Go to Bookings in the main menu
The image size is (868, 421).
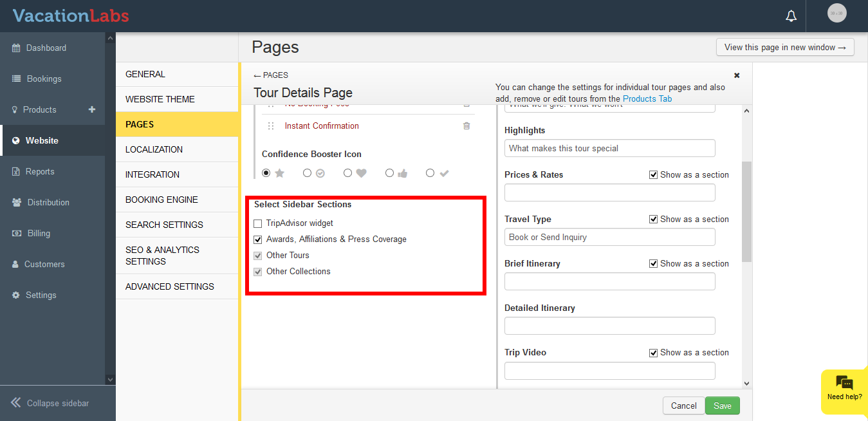pyautogui.click(x=44, y=79)
